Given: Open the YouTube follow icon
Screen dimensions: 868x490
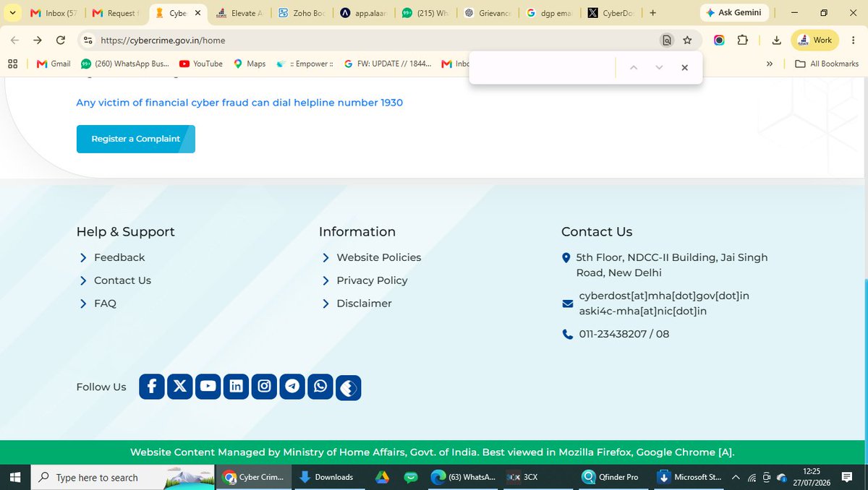Looking at the screenshot, I should coord(208,387).
